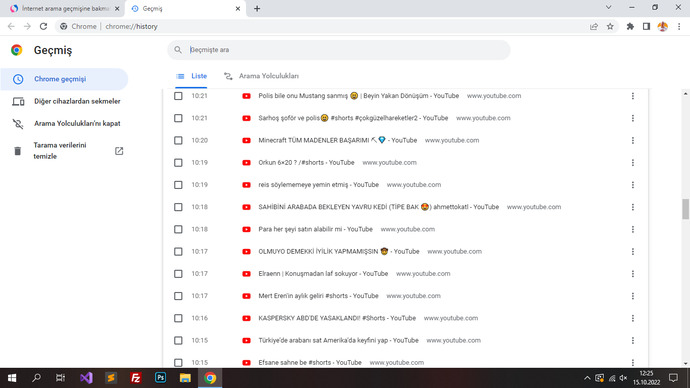Open Photoshop from taskbar

point(161,378)
